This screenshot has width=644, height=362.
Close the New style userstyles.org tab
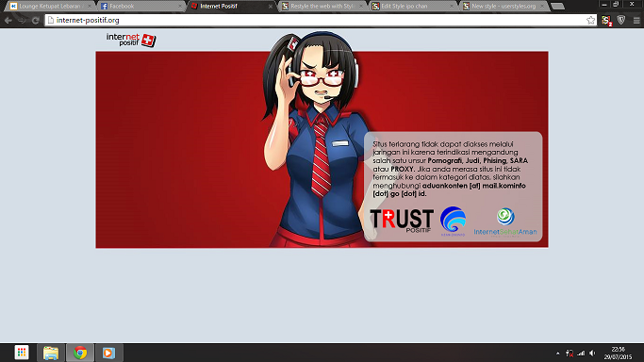pos(542,7)
